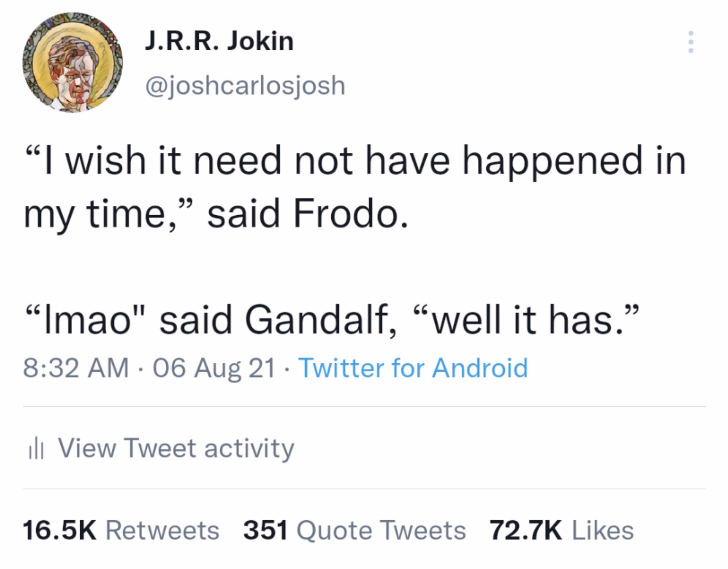The height and width of the screenshot is (569, 728).
Task: Click the word Retweets label
Action: click(162, 531)
